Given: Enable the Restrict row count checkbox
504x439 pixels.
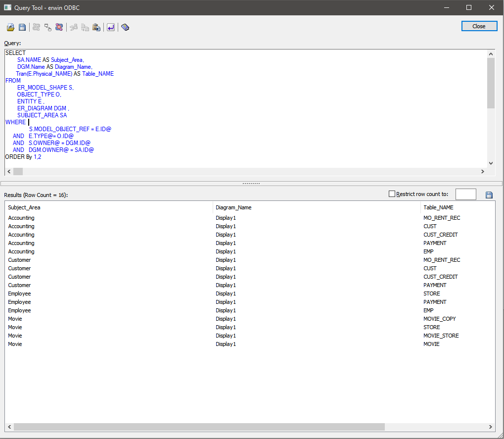Looking at the screenshot, I should (392, 195).
